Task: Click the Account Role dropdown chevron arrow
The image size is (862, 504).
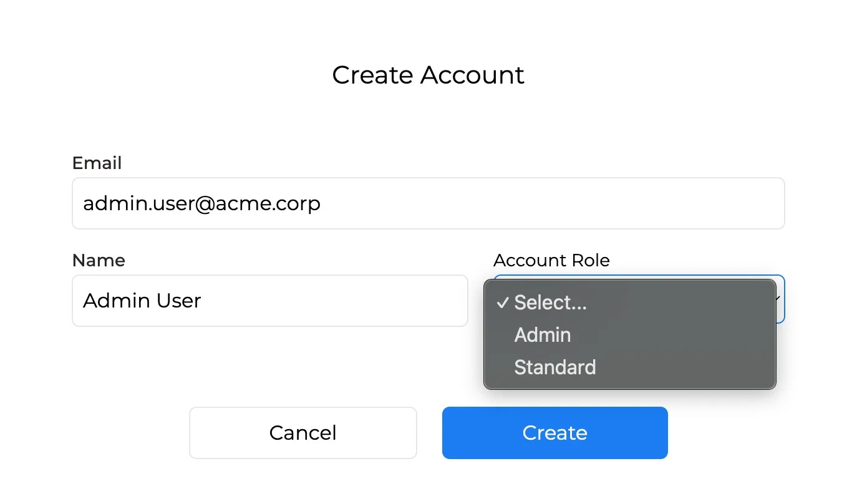Action: [x=779, y=299]
